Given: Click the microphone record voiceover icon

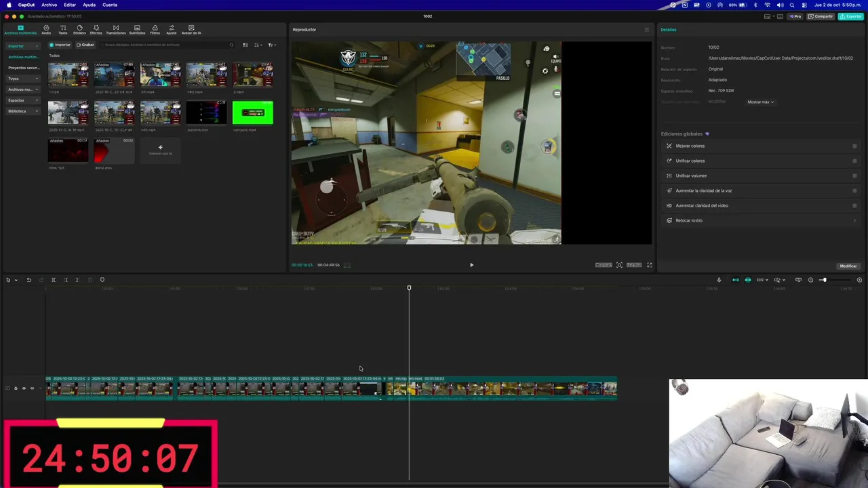Looking at the screenshot, I should point(719,280).
